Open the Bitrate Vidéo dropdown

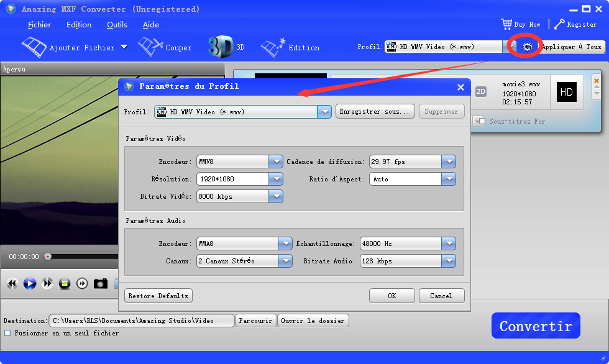tap(276, 196)
